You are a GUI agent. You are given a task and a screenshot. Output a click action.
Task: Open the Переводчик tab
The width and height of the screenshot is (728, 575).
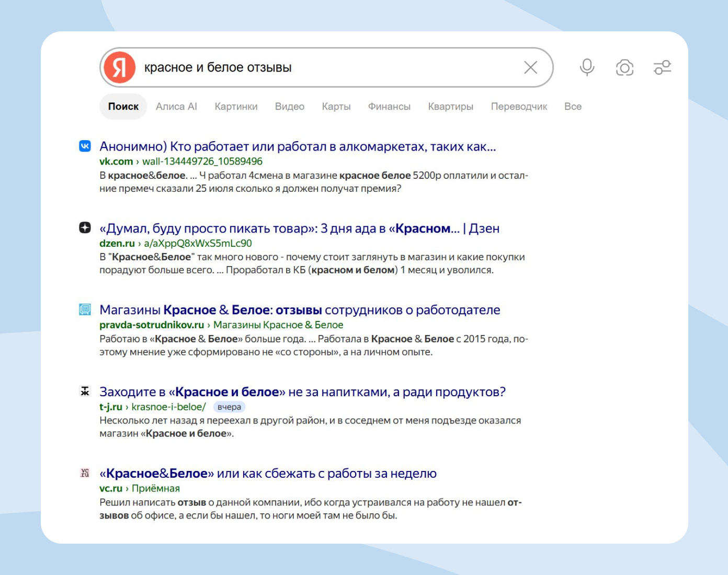click(x=519, y=106)
